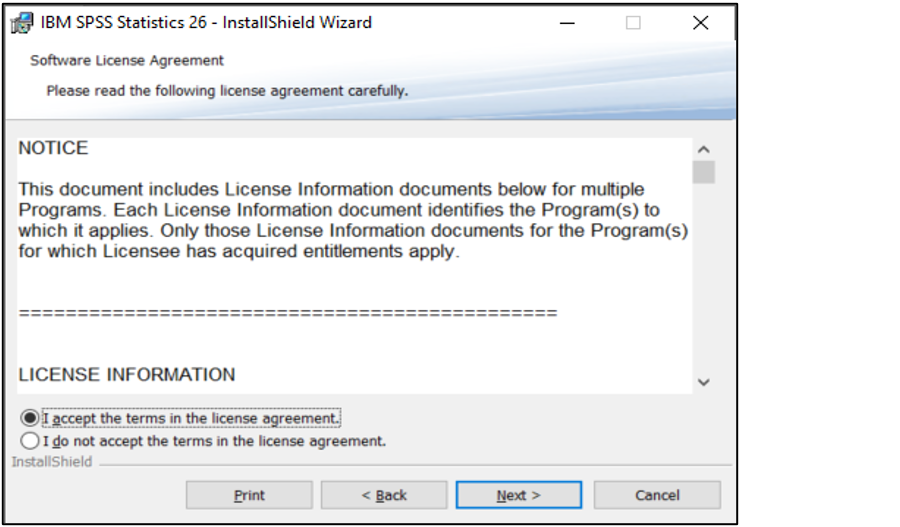Minimize the InstallShield Wizard window
Screen dimensions: 900x527
pos(567,23)
